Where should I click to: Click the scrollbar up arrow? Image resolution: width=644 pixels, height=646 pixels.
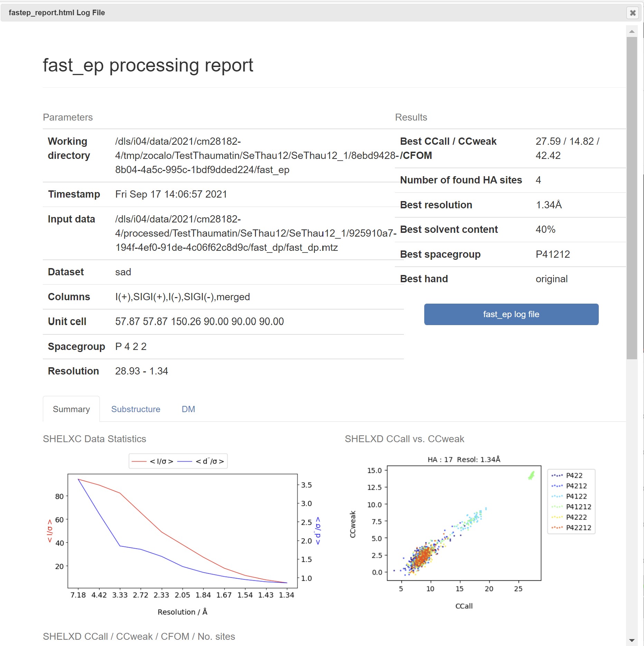pyautogui.click(x=632, y=31)
